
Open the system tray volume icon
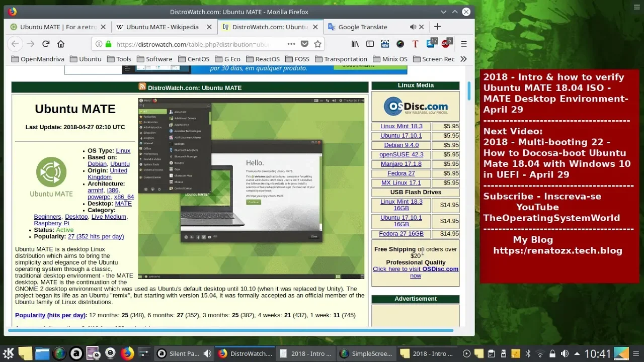[x=565, y=353]
